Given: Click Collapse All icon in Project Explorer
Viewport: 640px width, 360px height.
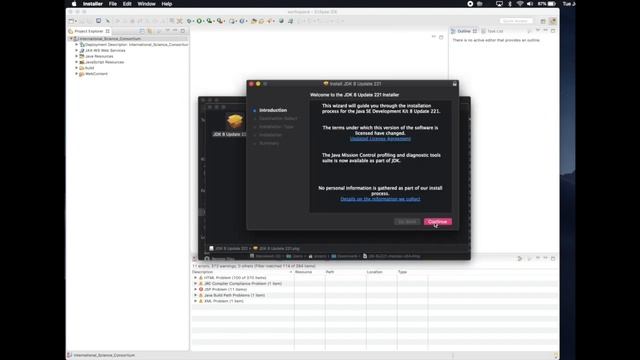Looking at the screenshot, I should click(x=142, y=31).
